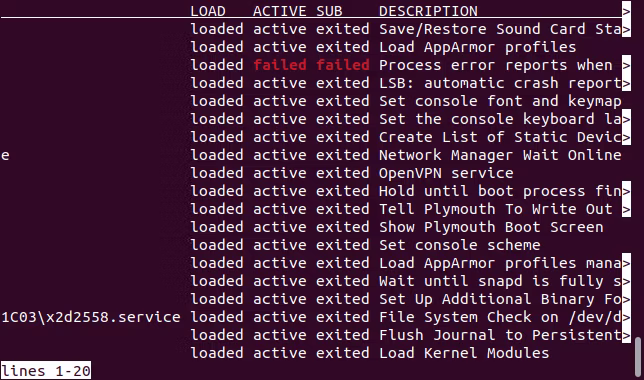Click the truncation arrow on Process error reports row
Image resolution: width=644 pixels, height=380 pixels.
(626, 65)
